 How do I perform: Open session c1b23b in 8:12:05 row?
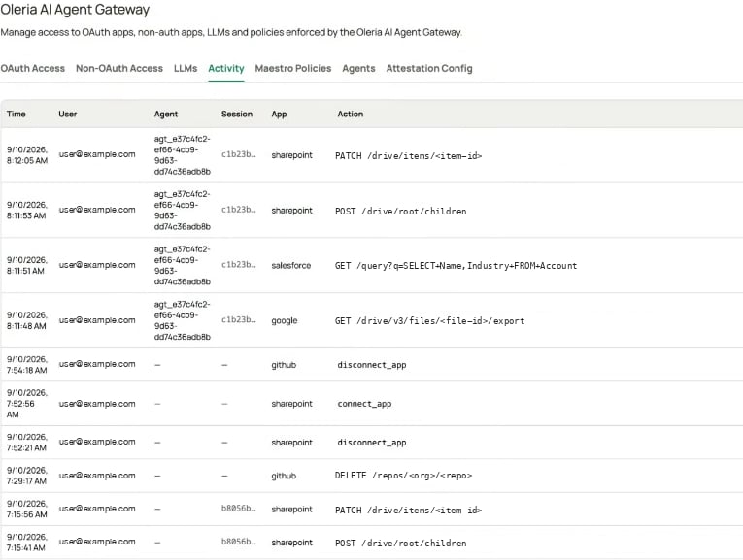point(238,154)
